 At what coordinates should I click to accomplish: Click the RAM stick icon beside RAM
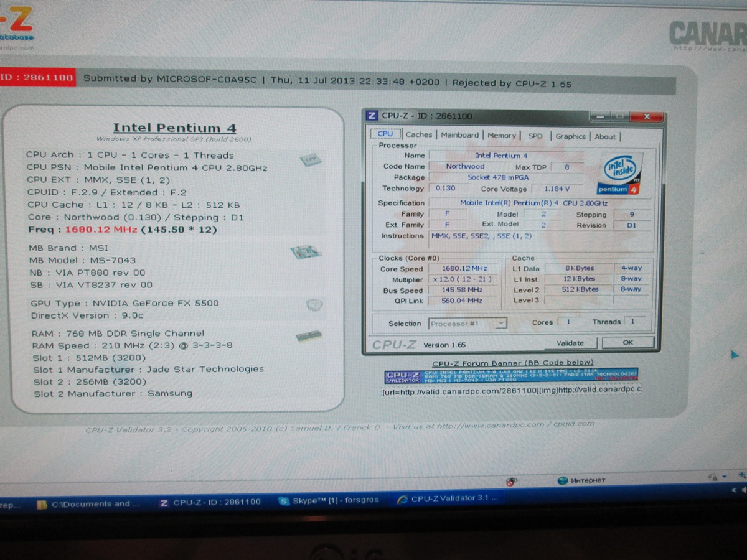[308, 337]
